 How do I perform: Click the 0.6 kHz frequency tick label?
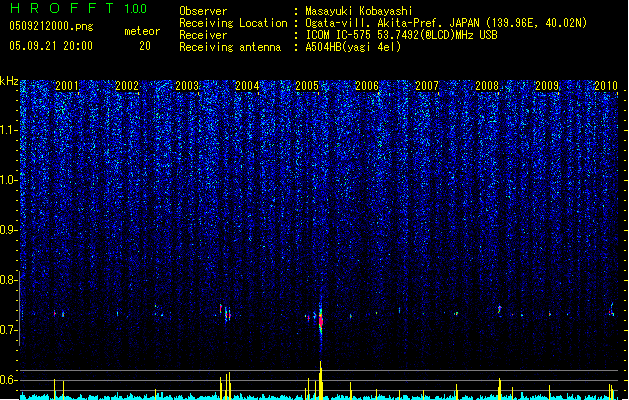[x=8, y=380]
